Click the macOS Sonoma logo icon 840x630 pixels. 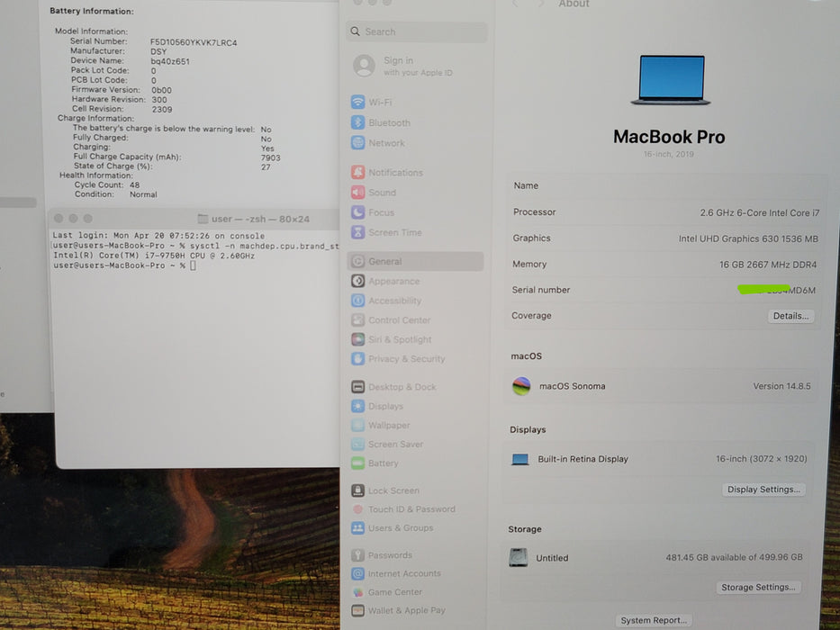tap(521, 386)
